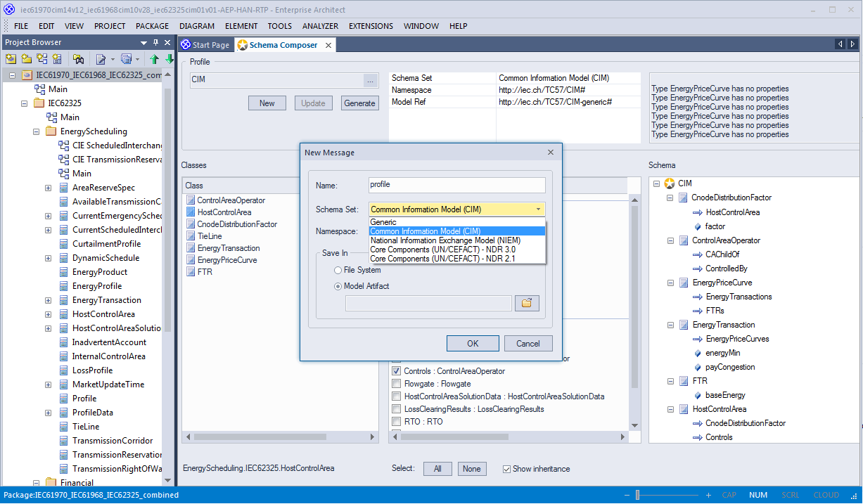863x504 pixels.
Task: Click the New Diagram toolbar icon
Action: [41, 59]
